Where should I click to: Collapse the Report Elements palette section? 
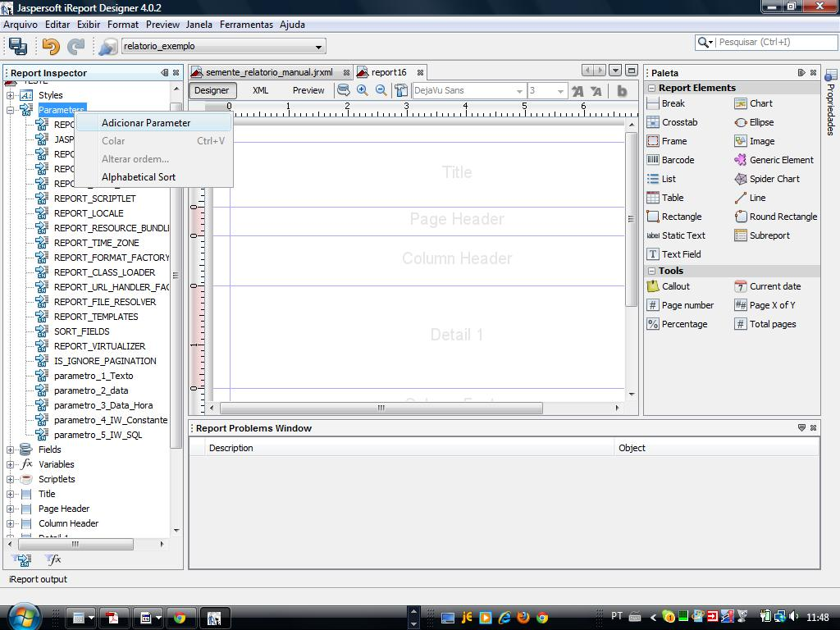tap(652, 88)
